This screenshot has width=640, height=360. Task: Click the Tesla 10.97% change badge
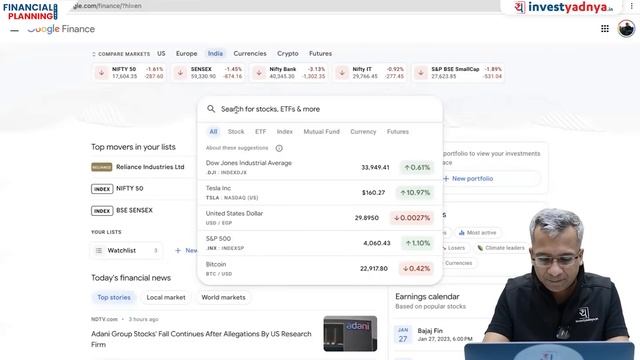[415, 193]
